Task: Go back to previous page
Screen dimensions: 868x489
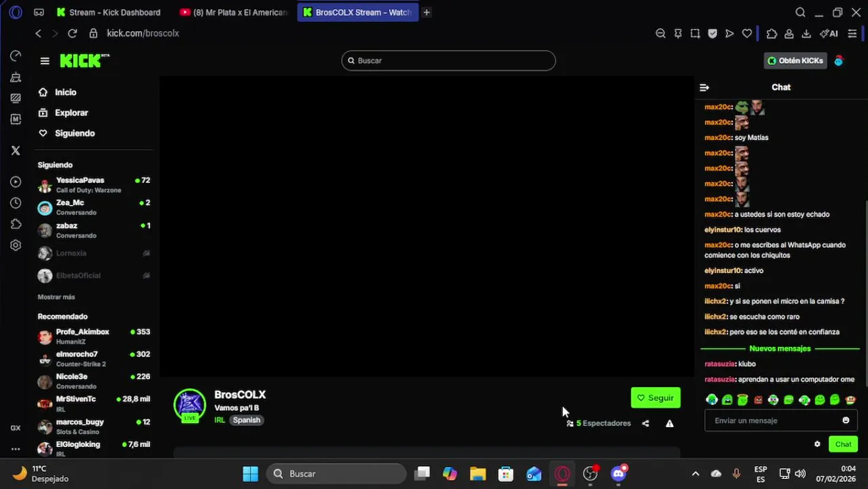Action: pos(39,33)
